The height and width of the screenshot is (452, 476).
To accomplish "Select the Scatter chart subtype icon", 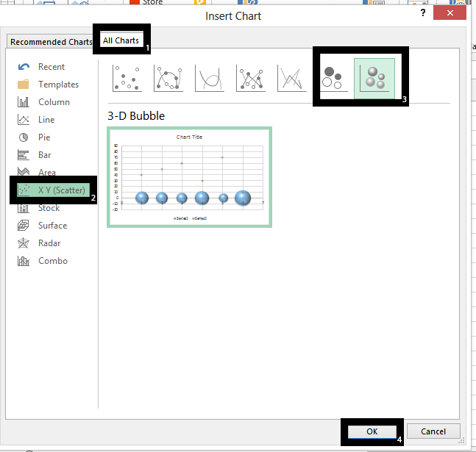I will coord(127,78).
